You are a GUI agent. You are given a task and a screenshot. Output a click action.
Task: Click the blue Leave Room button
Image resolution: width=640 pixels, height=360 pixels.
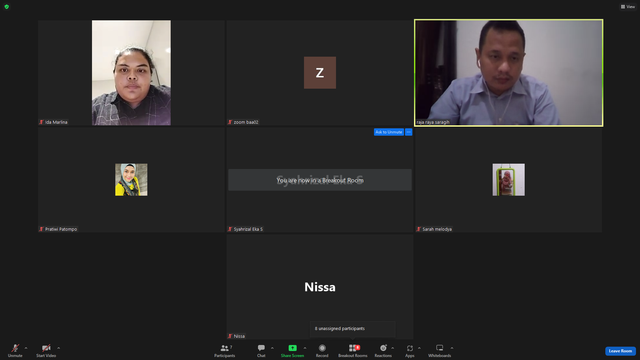[x=620, y=351]
